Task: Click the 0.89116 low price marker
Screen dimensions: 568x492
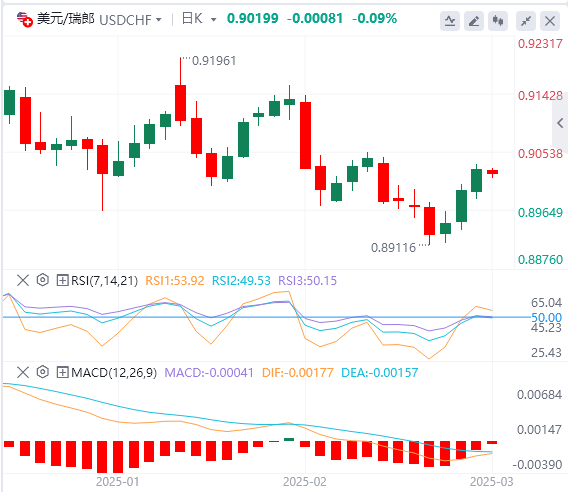Action: (393, 248)
